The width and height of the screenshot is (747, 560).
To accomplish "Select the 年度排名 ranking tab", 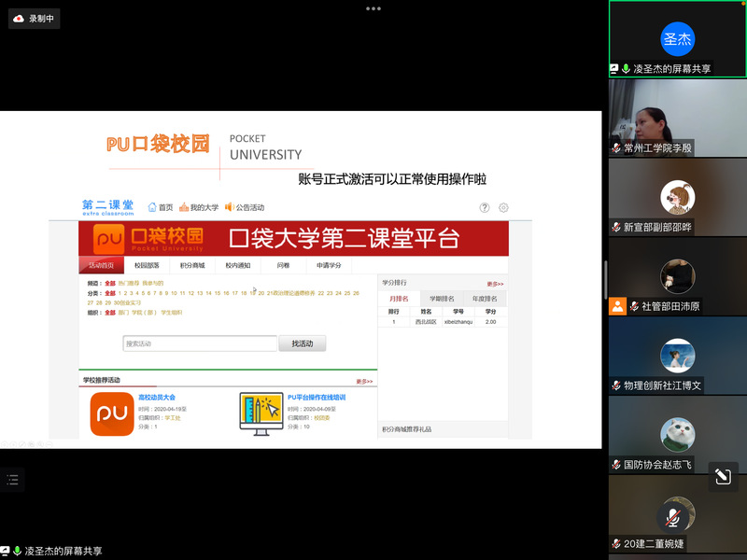I will 484,299.
